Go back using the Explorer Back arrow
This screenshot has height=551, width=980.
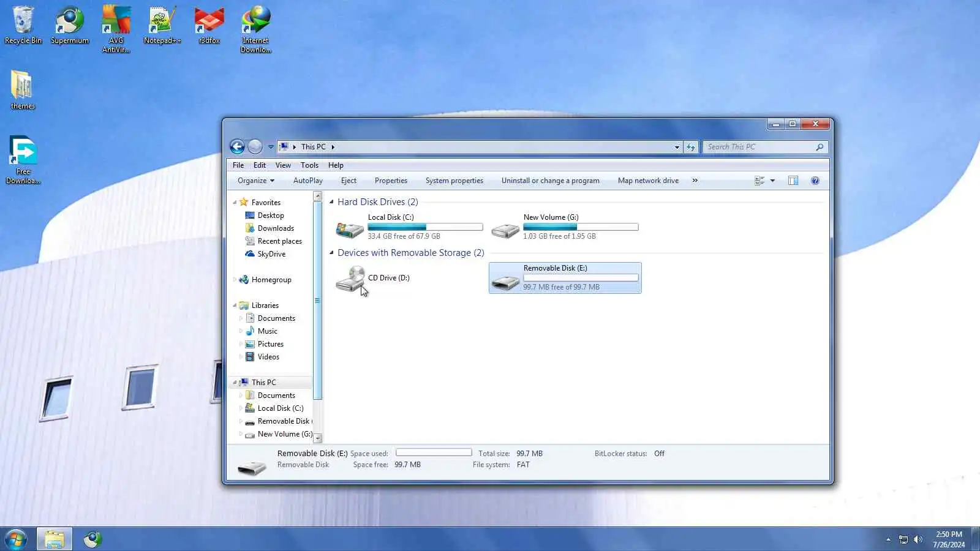(237, 146)
